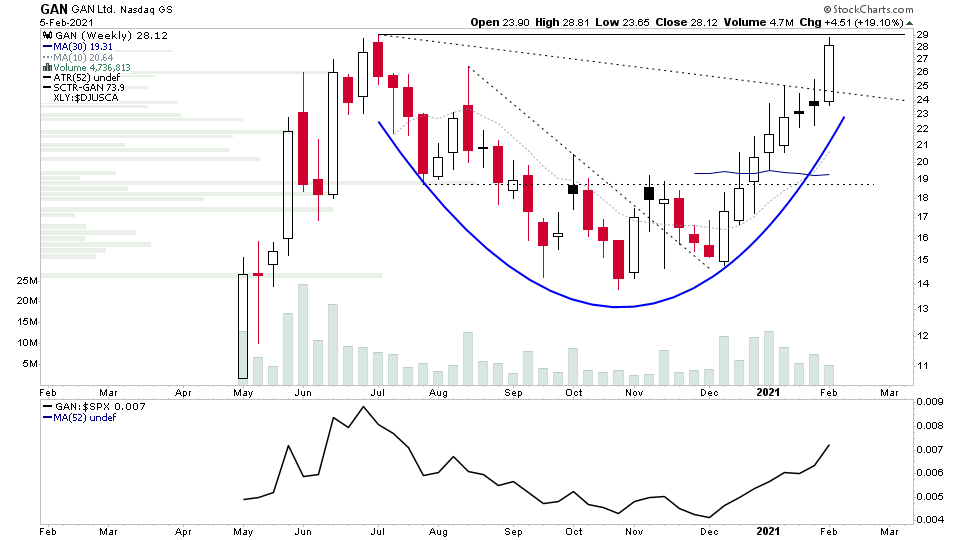Click the Nov label on lower panel axis
The image size is (960, 540).
[x=634, y=531]
